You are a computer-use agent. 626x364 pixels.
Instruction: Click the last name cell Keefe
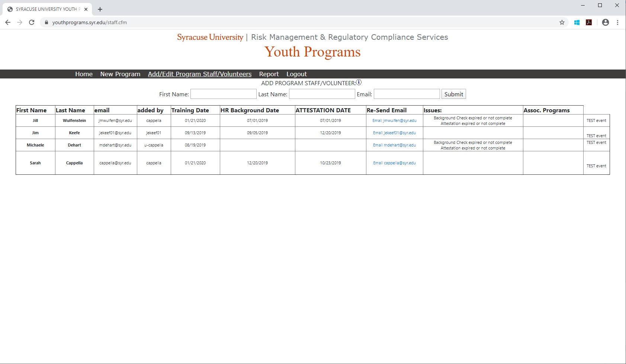pyautogui.click(x=74, y=133)
